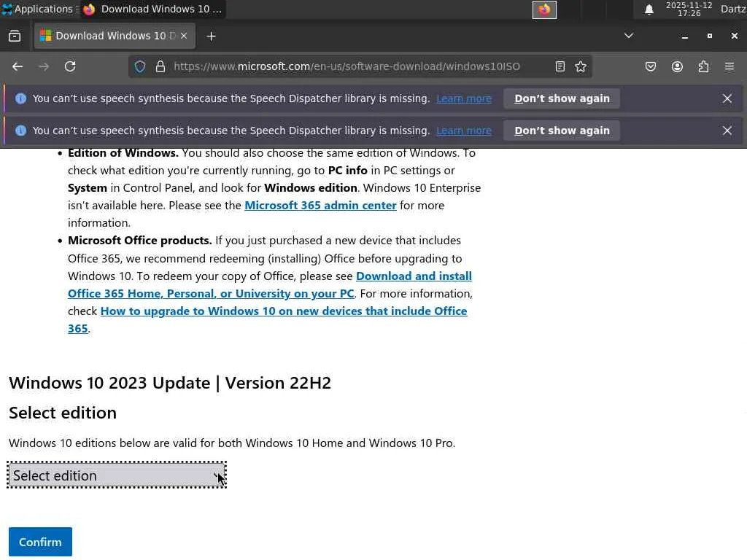
Task: Open Save to Pocket icon
Action: click(x=650, y=66)
